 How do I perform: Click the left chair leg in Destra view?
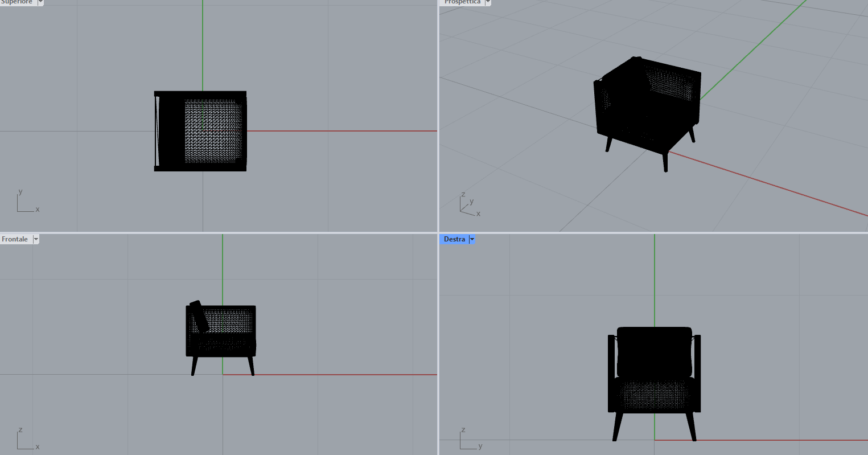(x=618, y=425)
